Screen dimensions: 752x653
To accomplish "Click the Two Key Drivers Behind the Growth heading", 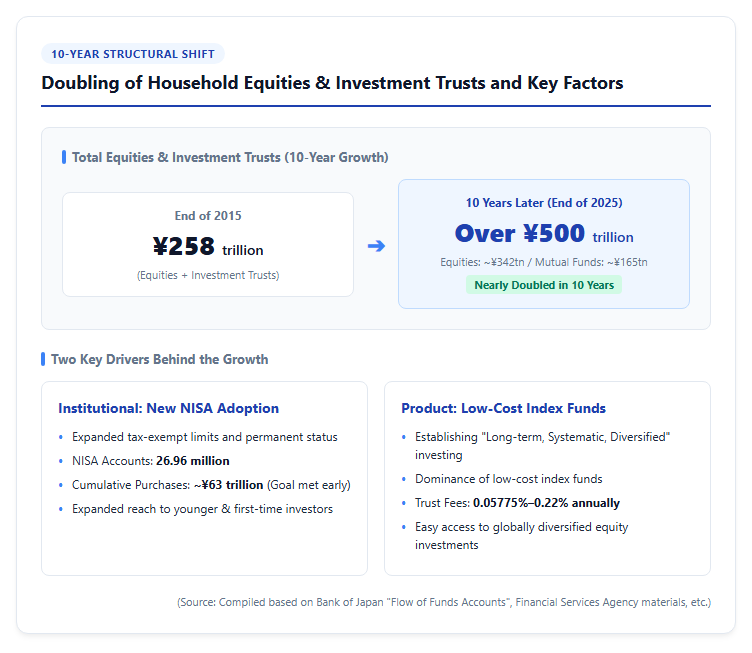I will (x=160, y=359).
